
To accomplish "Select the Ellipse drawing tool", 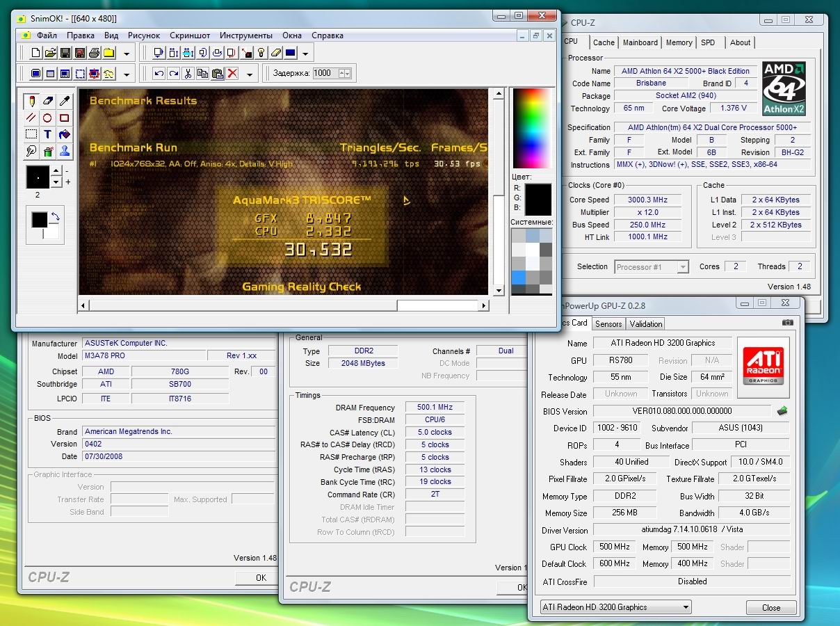I will [47, 118].
